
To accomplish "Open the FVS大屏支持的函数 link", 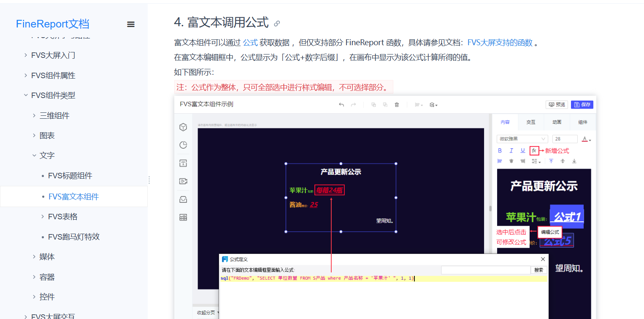I will pos(500,43).
